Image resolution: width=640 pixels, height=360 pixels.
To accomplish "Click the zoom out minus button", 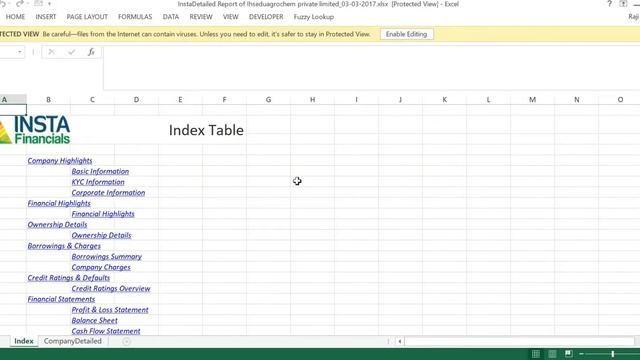I will (x=581, y=354).
